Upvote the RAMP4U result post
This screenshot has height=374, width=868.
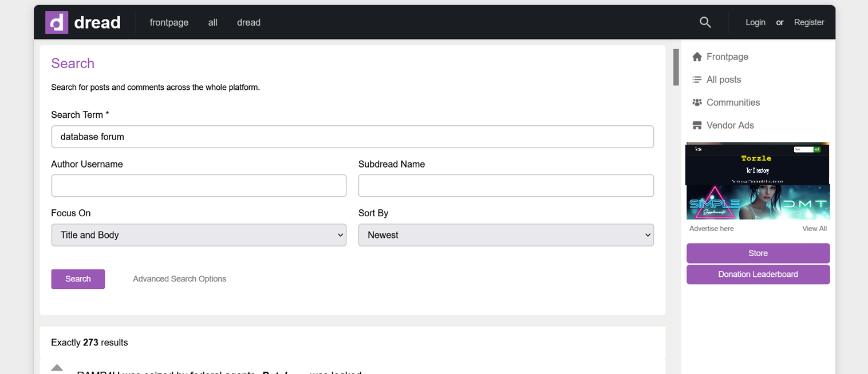pyautogui.click(x=57, y=368)
